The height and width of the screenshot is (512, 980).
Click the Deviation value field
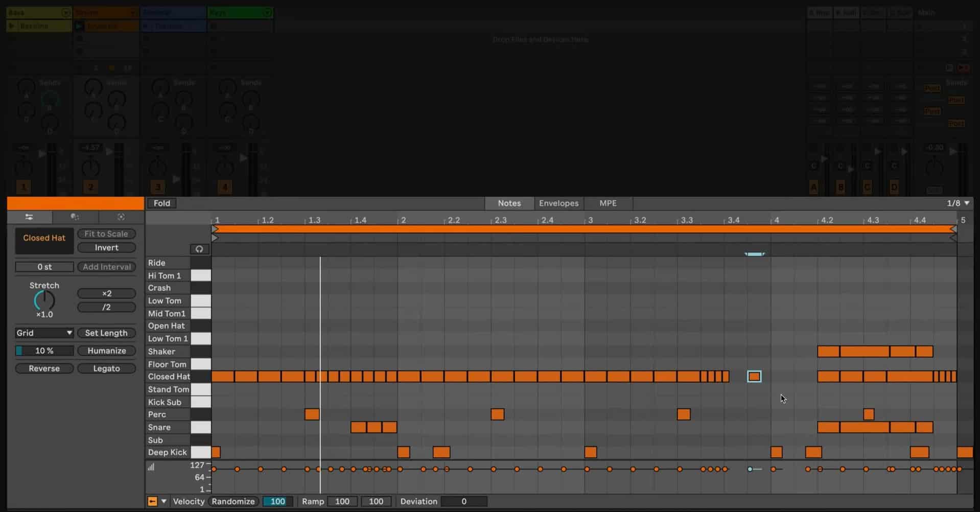464,501
